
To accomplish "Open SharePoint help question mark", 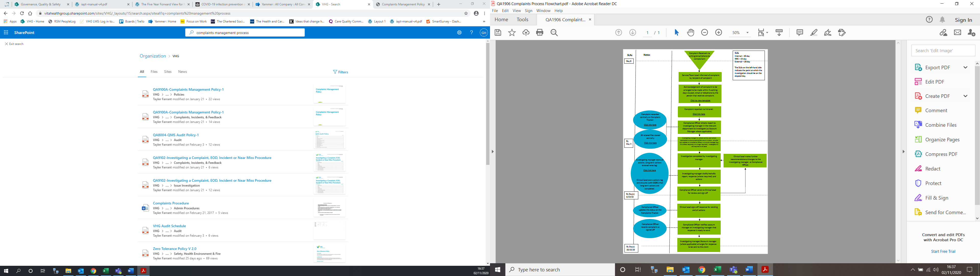I will [x=471, y=33].
